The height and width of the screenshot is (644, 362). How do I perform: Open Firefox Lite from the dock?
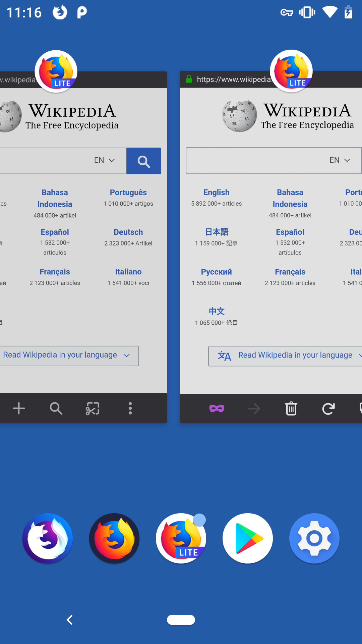click(181, 538)
